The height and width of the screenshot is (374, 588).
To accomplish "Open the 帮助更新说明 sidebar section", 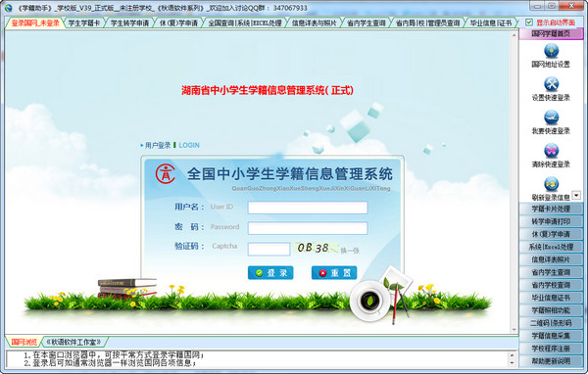I will point(551,361).
